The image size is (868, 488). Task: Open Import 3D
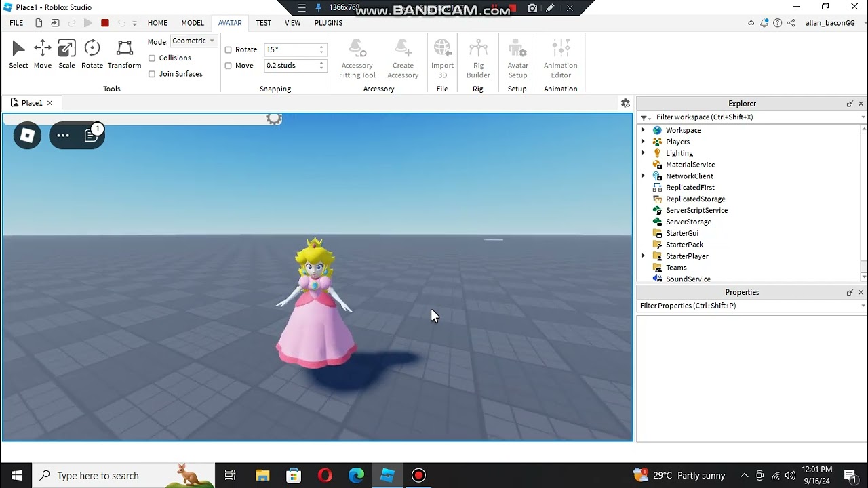[442, 59]
